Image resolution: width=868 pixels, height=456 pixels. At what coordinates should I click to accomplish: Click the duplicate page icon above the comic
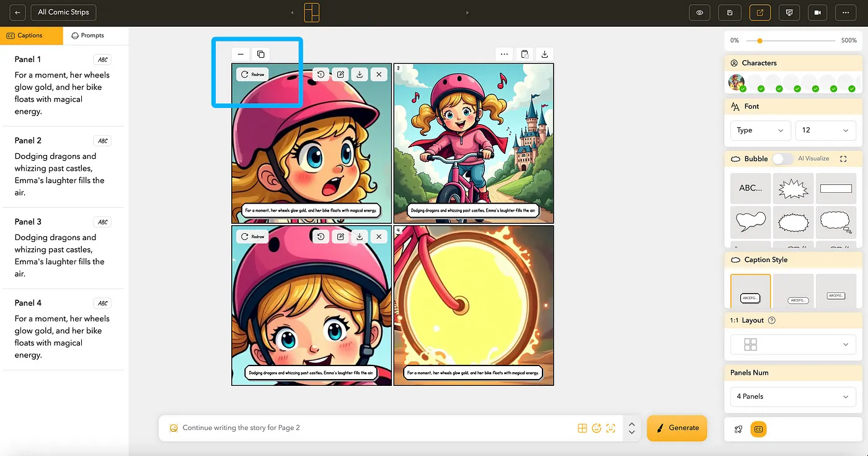(x=261, y=54)
